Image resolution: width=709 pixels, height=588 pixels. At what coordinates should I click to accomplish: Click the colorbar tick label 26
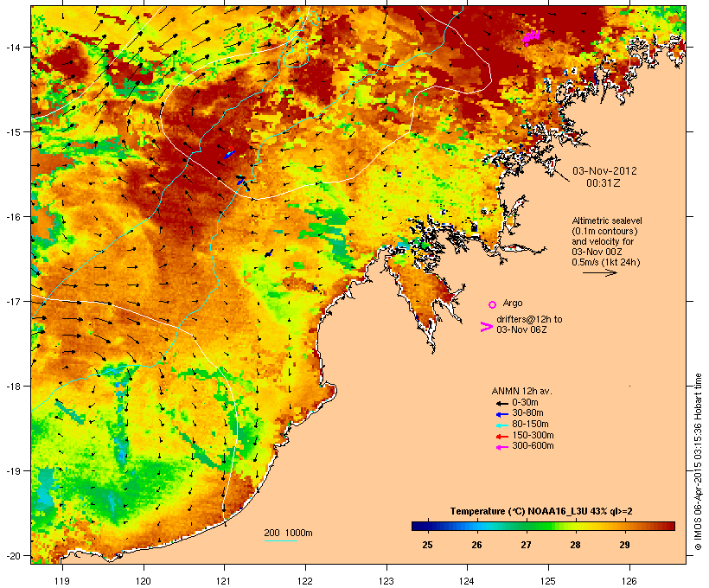[476, 545]
